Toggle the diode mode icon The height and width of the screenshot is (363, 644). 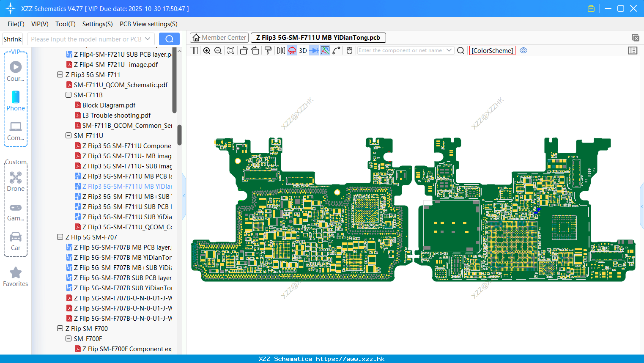pos(314,50)
